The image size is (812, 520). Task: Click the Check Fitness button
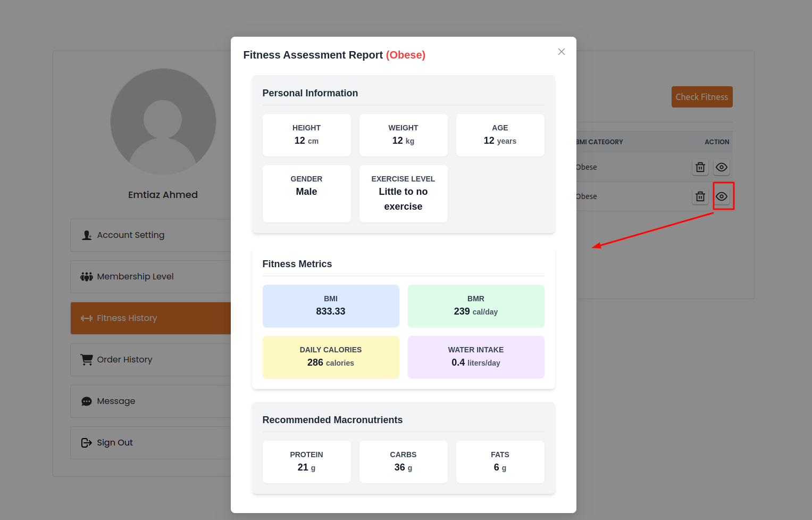pos(701,97)
